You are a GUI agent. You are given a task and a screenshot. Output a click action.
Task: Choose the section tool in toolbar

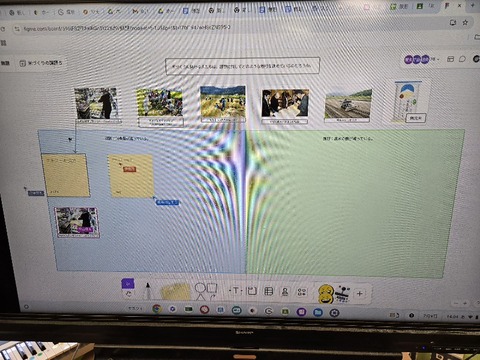(252, 291)
